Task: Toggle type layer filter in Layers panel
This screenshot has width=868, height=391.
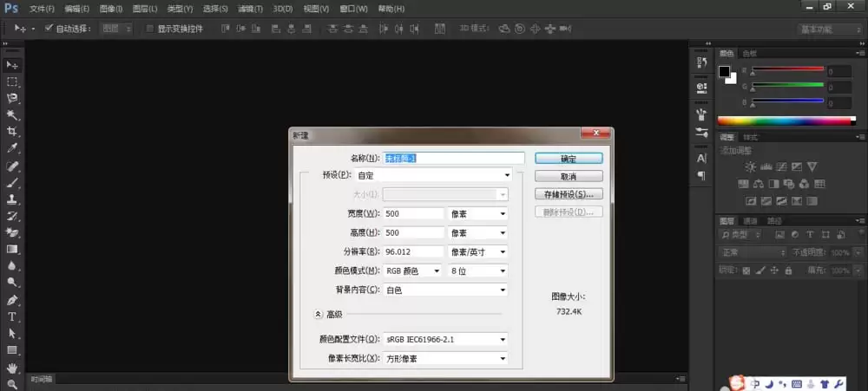Action: coord(810,234)
